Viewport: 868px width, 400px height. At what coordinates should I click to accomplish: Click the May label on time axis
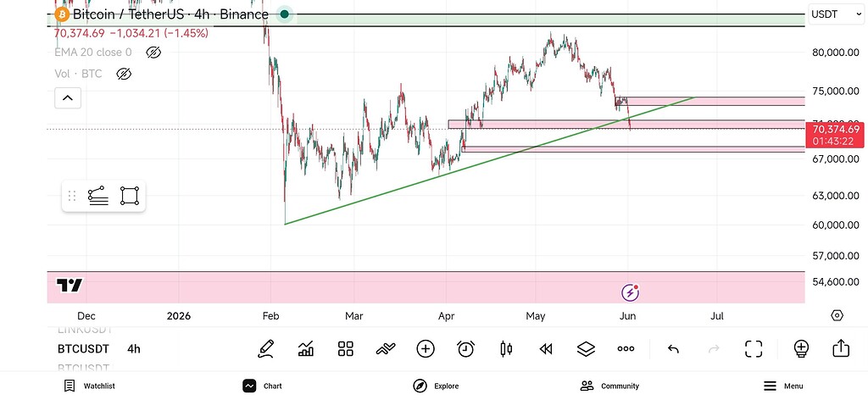536,316
